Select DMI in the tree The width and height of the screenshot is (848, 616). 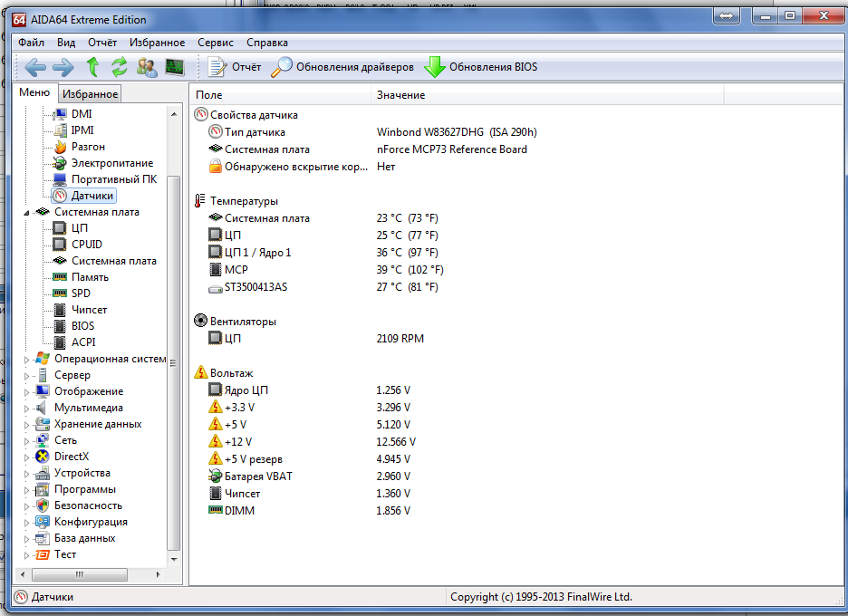(x=82, y=113)
